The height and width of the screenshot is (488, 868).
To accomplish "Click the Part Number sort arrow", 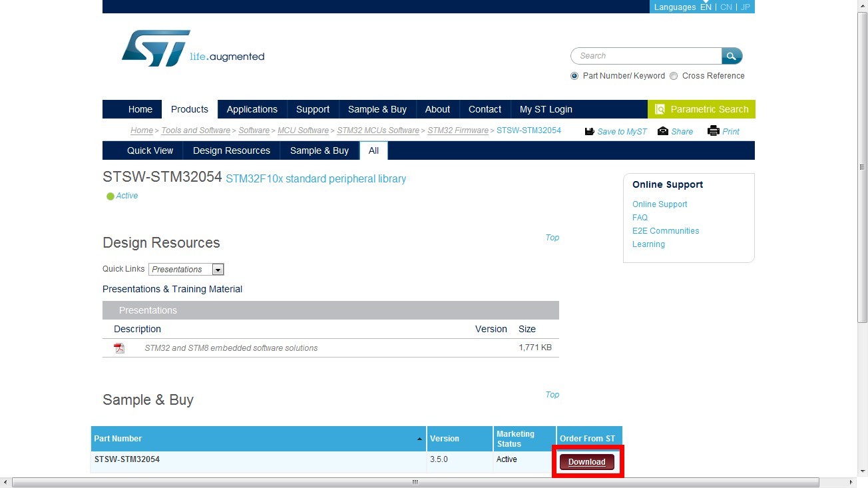I will [419, 439].
